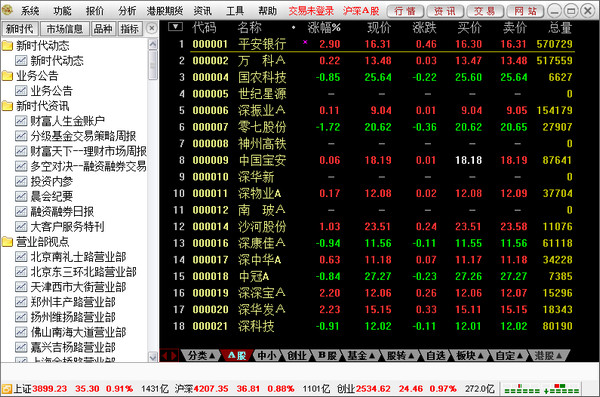Select stock row 国农科技
The width and height of the screenshot is (600, 397).
pyautogui.click(x=370, y=77)
